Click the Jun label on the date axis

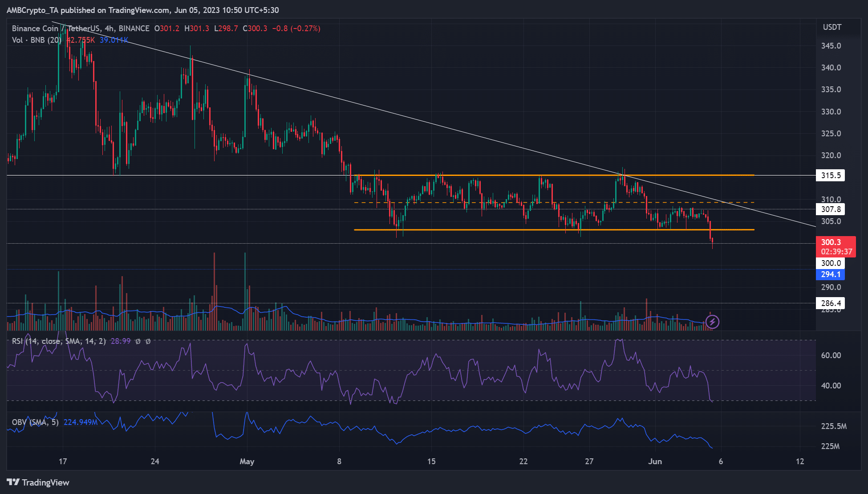(x=655, y=461)
